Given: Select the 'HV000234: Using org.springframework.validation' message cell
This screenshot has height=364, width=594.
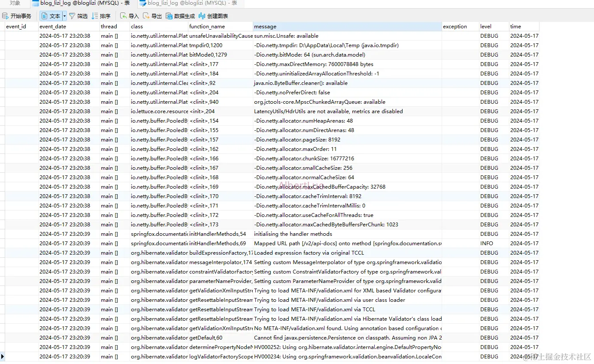Looking at the screenshot, I should tap(347, 357).
